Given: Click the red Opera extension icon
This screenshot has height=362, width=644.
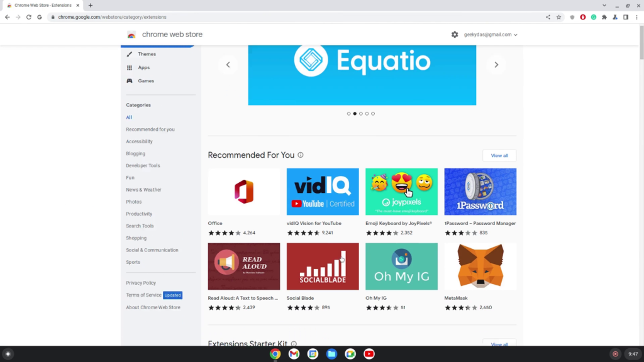Looking at the screenshot, I should click(583, 17).
